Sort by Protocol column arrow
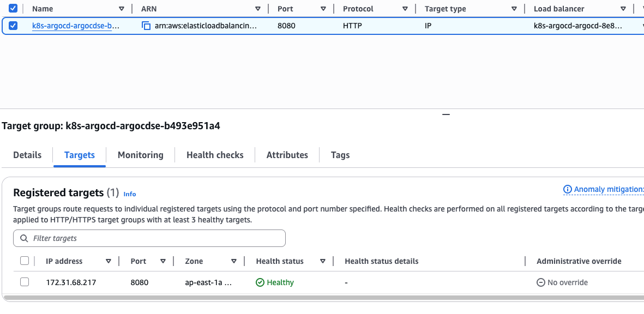This screenshot has height=314, width=644. [x=405, y=9]
